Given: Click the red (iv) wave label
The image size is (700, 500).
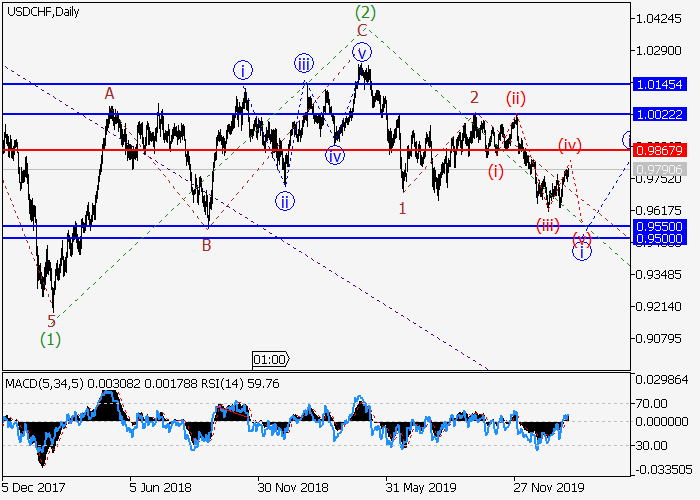Looking at the screenshot, I should click(570, 145).
